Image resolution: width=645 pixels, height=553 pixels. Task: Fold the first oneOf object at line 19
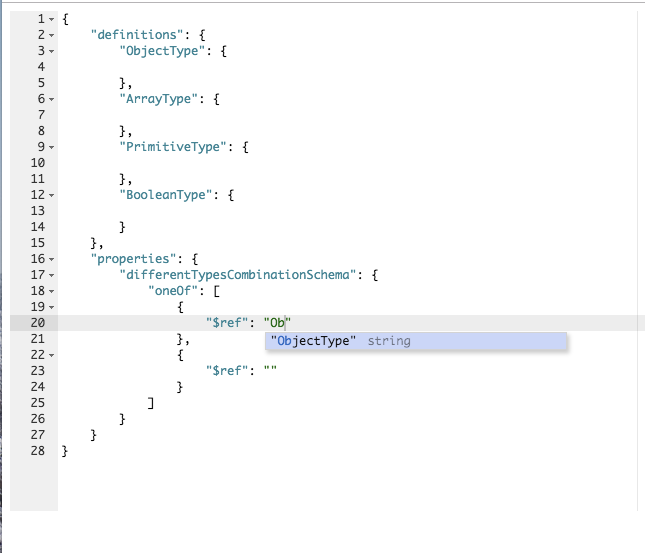pos(51,307)
